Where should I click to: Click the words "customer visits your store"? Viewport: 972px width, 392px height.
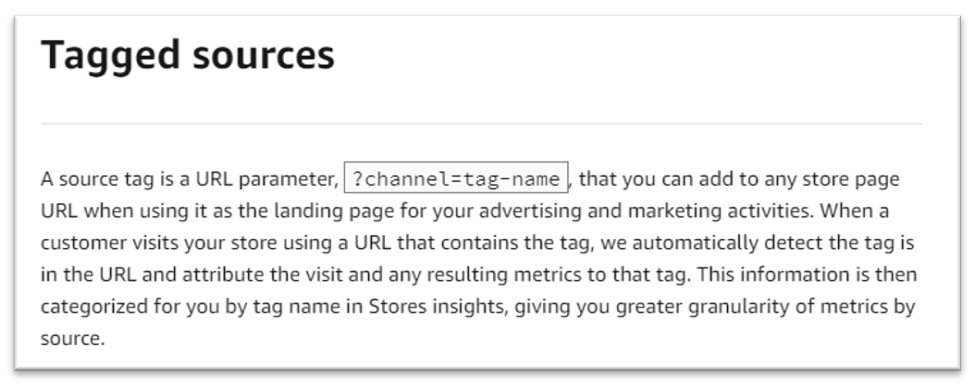[159, 243]
